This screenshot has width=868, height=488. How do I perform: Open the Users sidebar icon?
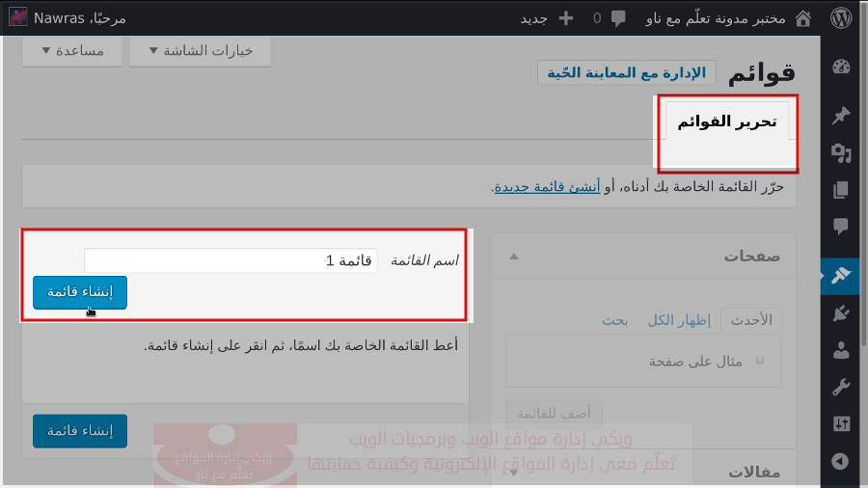coord(840,350)
